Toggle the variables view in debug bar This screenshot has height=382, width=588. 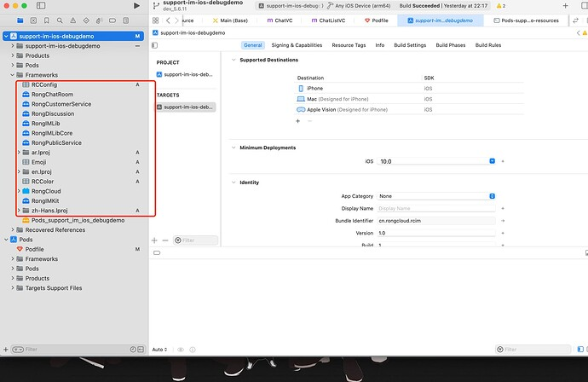coord(580,350)
